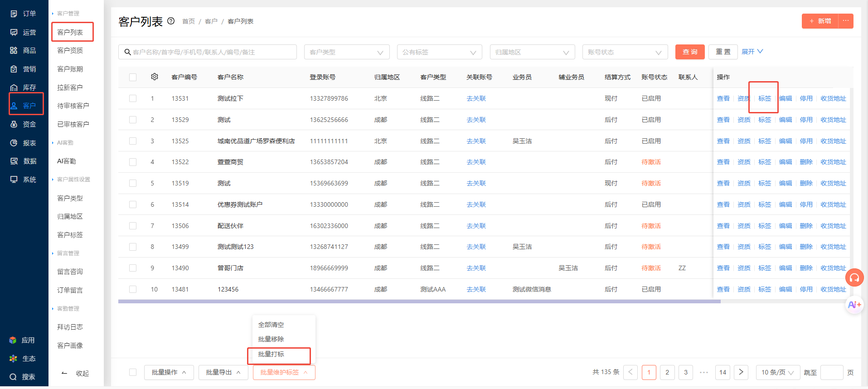Click 标签 link for customer 13531

coord(765,98)
